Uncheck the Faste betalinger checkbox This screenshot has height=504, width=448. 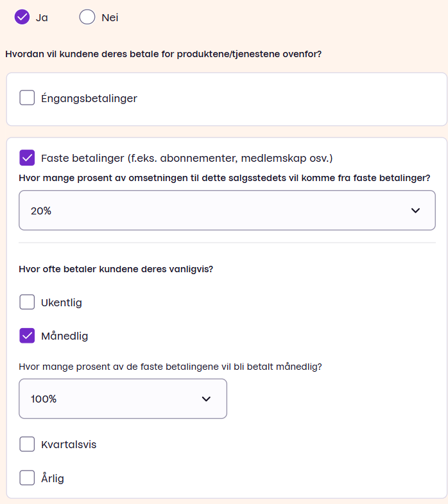pos(27,157)
